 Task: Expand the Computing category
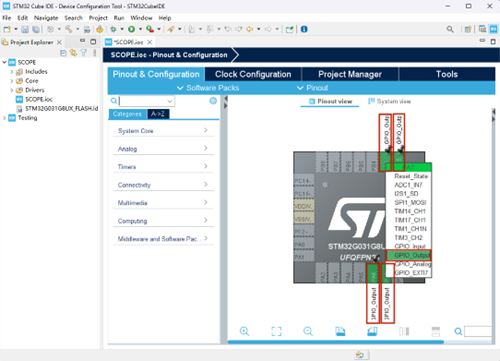pos(163,221)
